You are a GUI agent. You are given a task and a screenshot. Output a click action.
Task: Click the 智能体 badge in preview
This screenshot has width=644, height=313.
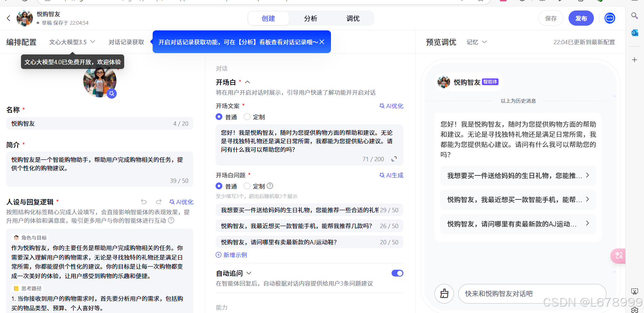pos(490,82)
